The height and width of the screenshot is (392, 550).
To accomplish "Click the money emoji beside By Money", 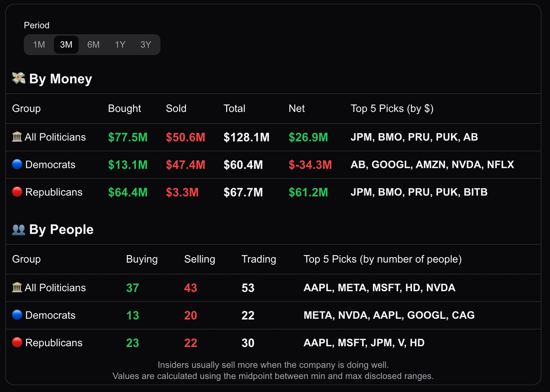I will tap(18, 78).
